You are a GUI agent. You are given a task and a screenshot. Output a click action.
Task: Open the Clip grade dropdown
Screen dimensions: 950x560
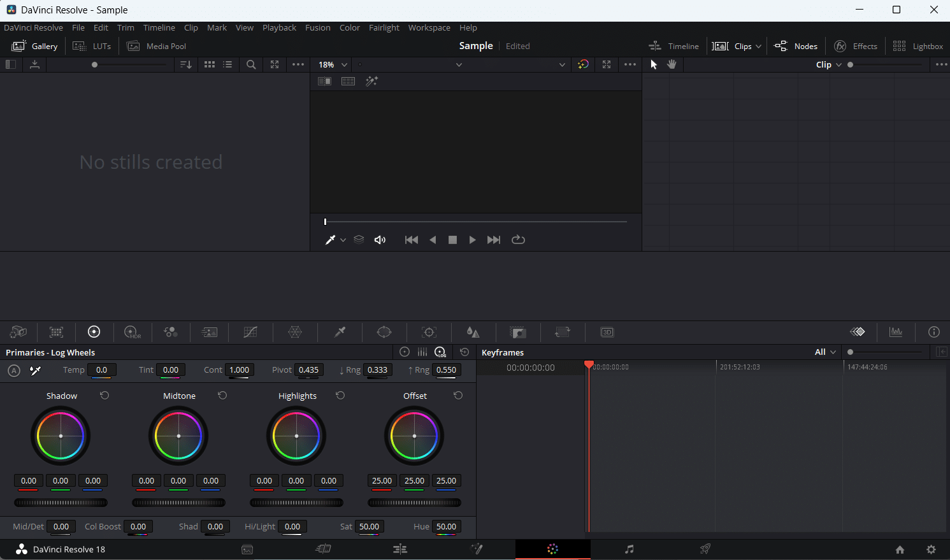coord(828,64)
